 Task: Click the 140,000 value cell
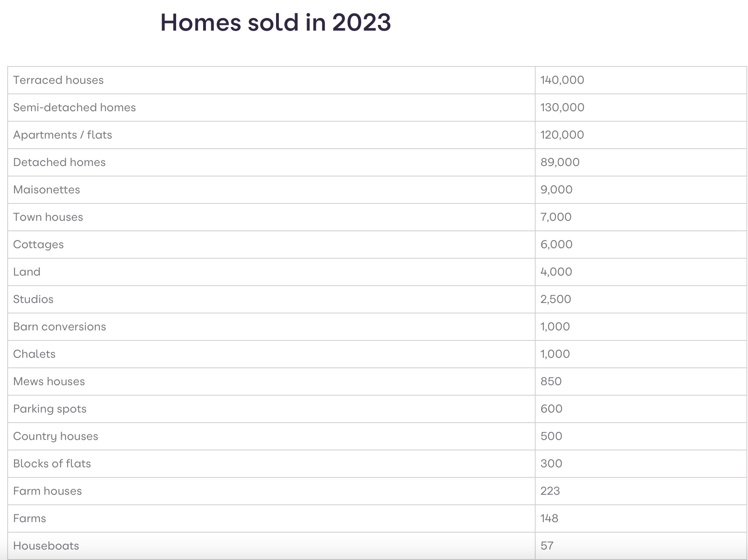click(562, 80)
